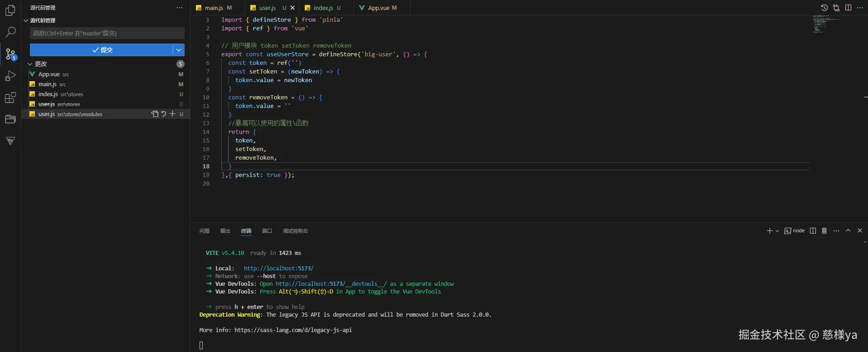Focus the commit message input field
Image resolution: width=868 pixels, height=352 pixels.
(x=107, y=33)
